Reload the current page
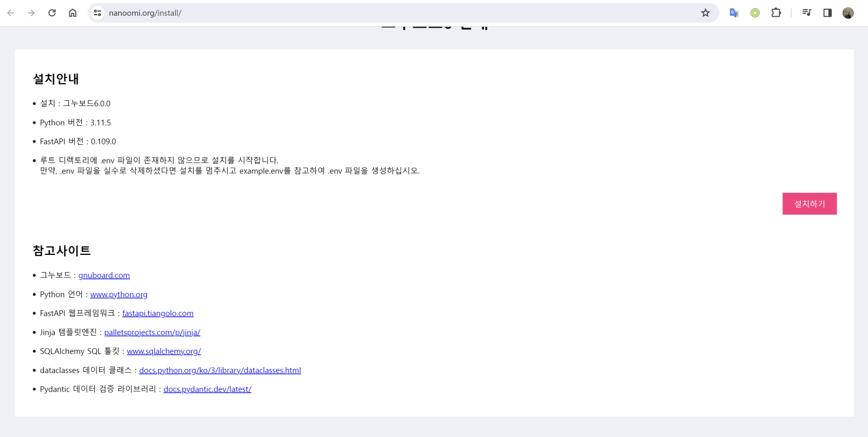 (x=52, y=13)
